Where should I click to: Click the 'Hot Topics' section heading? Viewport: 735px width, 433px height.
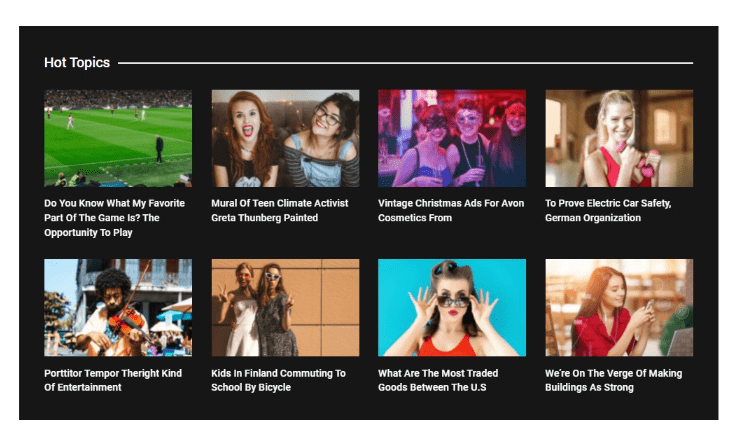(77, 63)
